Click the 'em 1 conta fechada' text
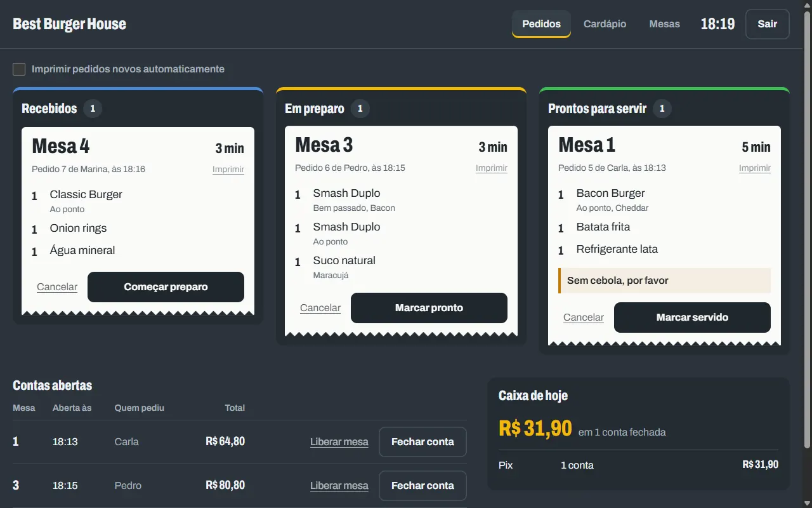The width and height of the screenshot is (812, 508). [x=622, y=432]
